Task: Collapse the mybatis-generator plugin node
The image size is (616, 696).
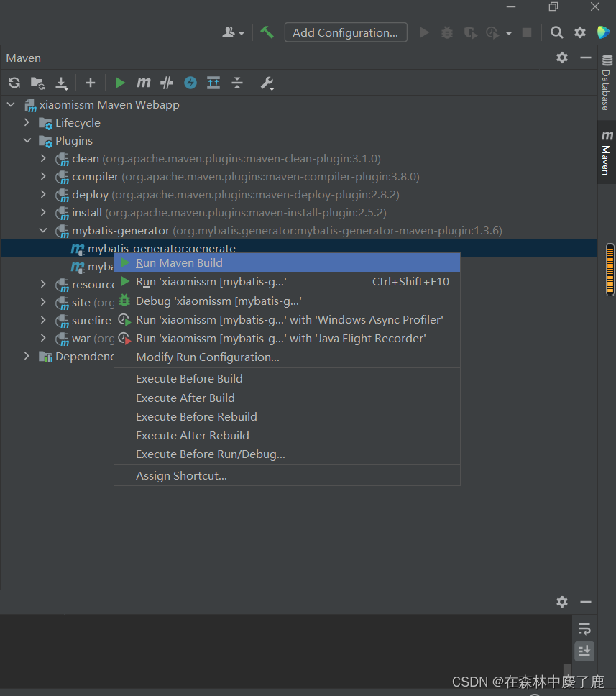Action: [x=43, y=230]
